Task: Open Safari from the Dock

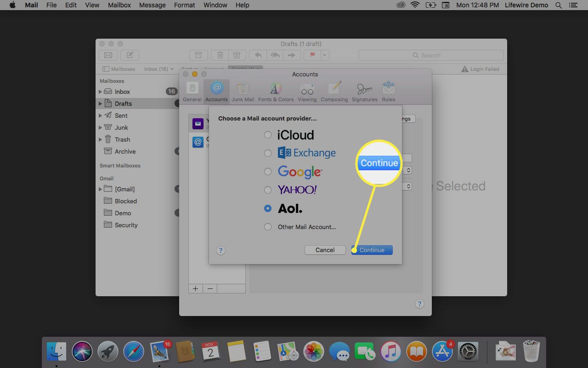Action: click(x=134, y=352)
